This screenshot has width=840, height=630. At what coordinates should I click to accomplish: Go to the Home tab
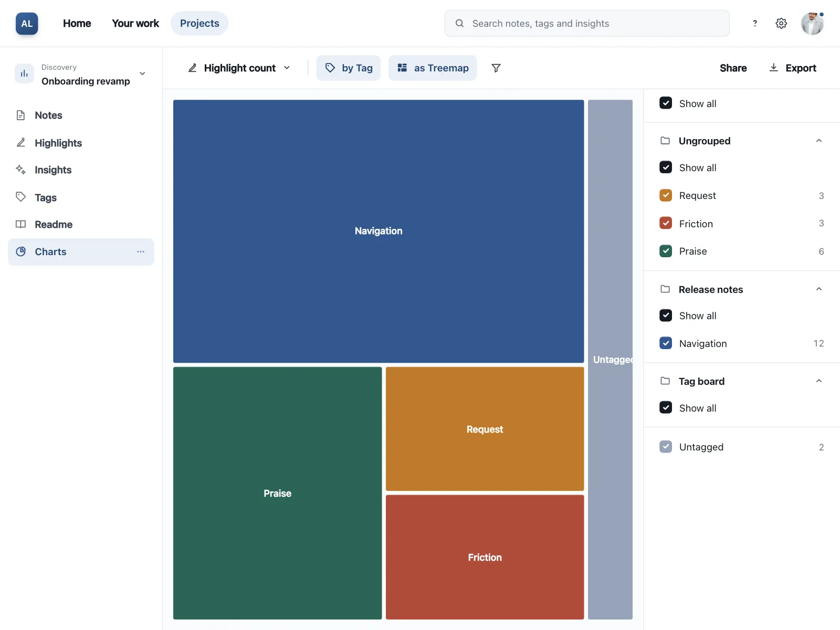[x=77, y=23]
